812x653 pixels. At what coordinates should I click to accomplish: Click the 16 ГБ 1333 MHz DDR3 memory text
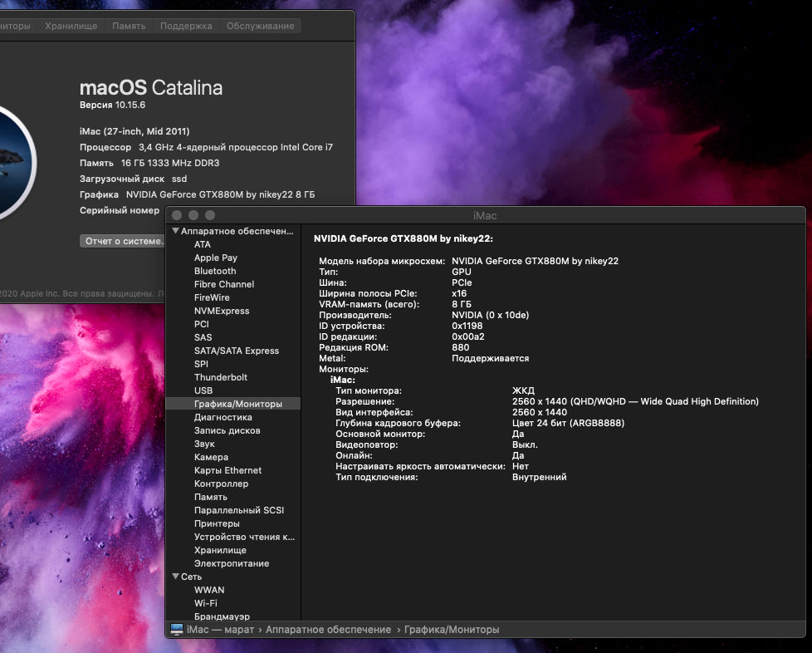(x=170, y=163)
